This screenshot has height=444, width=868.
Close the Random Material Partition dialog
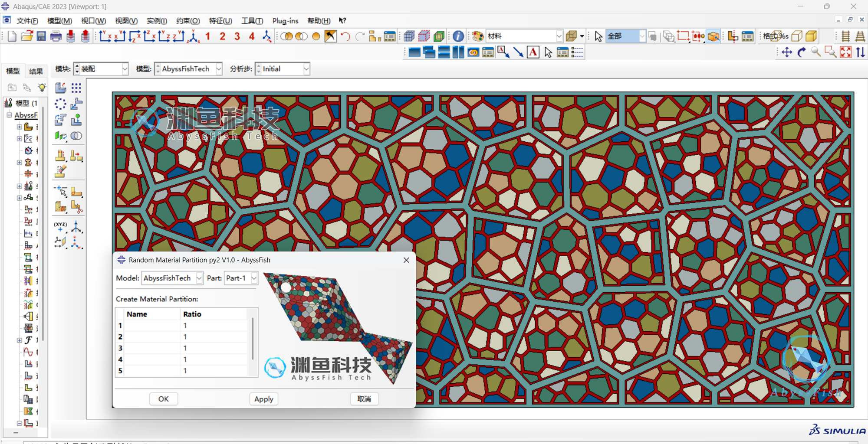click(x=406, y=260)
